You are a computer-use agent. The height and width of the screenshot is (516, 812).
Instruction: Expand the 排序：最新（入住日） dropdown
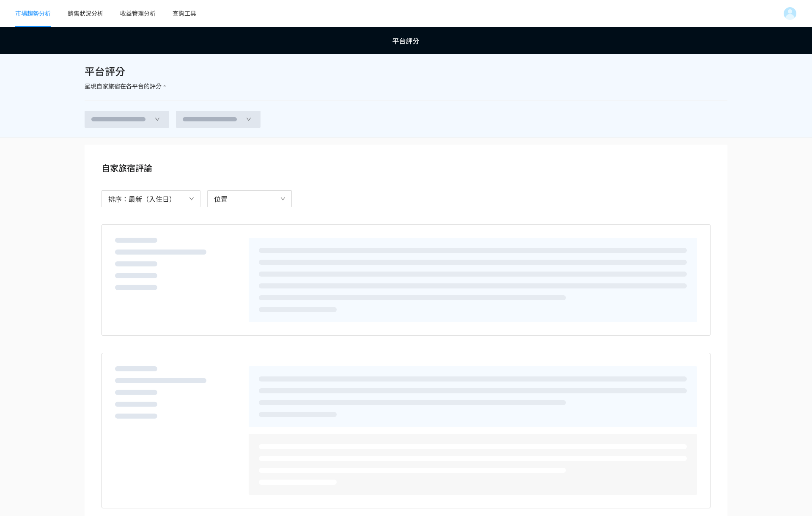click(151, 199)
